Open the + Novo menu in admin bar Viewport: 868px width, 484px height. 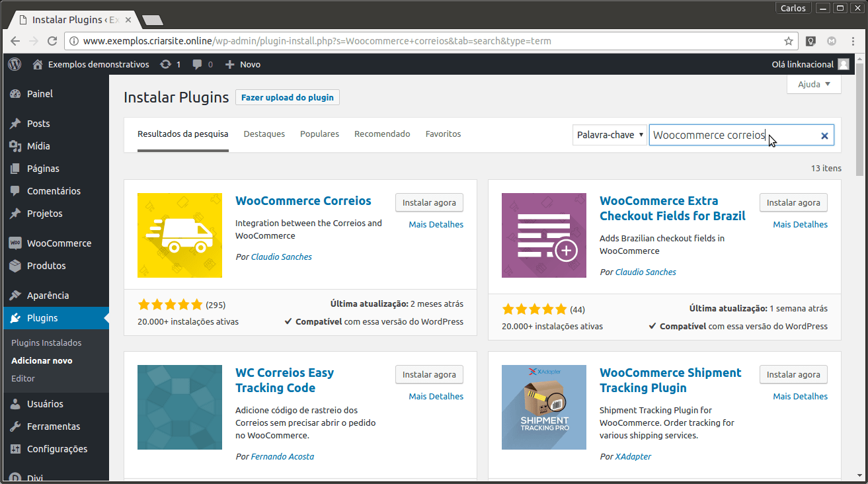coord(243,64)
